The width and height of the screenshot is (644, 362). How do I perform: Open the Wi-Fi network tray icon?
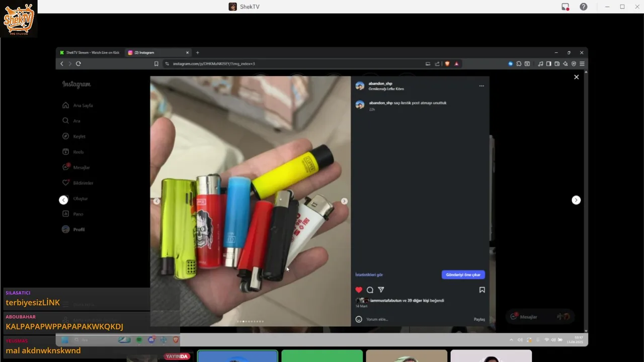point(547,340)
